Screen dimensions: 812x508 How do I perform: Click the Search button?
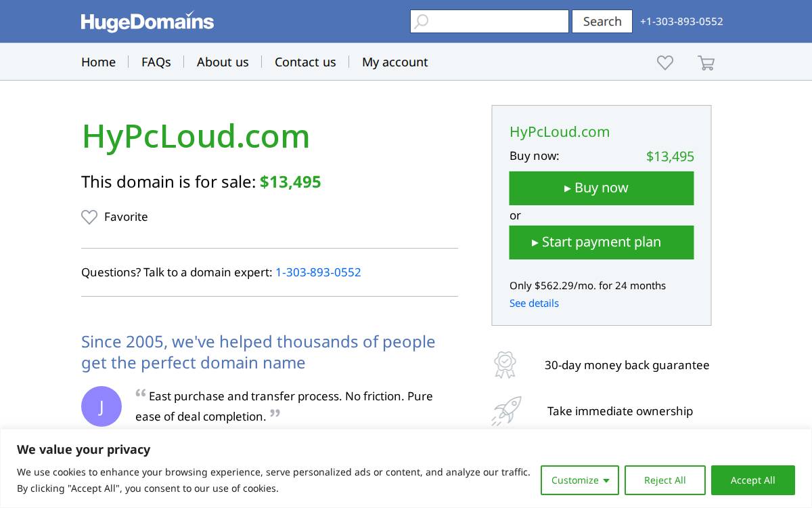pos(602,21)
